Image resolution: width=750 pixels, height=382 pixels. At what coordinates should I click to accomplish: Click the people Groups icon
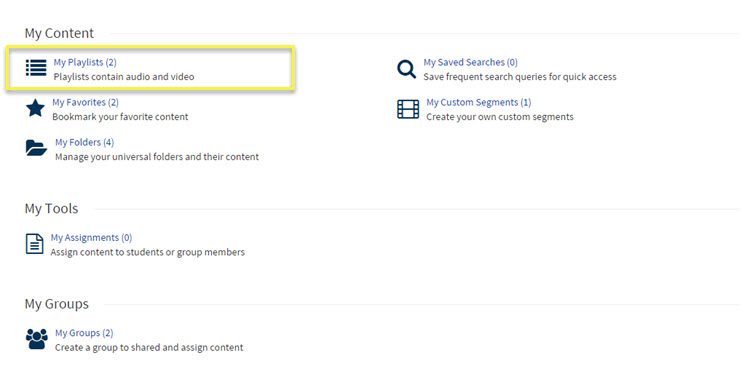click(x=37, y=339)
